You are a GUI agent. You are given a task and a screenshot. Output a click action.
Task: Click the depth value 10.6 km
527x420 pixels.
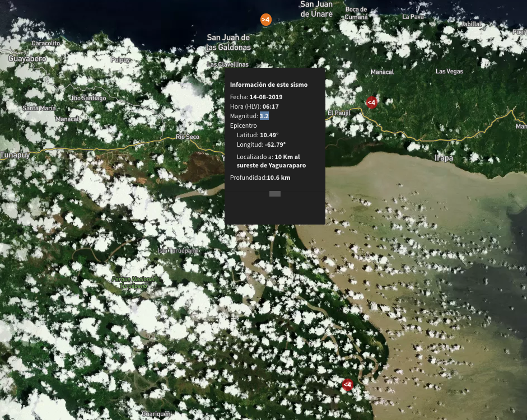(x=278, y=178)
